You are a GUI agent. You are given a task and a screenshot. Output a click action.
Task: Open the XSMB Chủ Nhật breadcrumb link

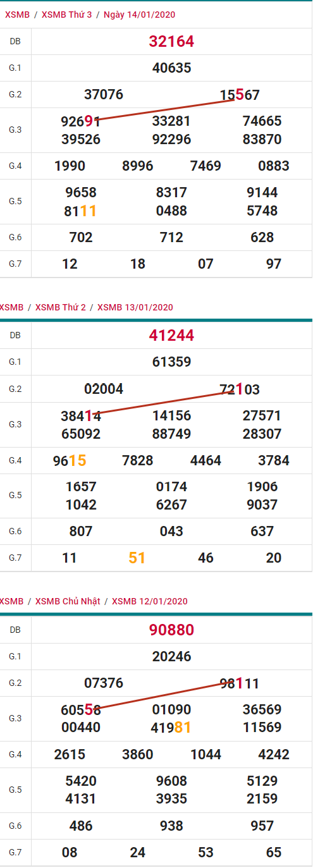point(68,601)
